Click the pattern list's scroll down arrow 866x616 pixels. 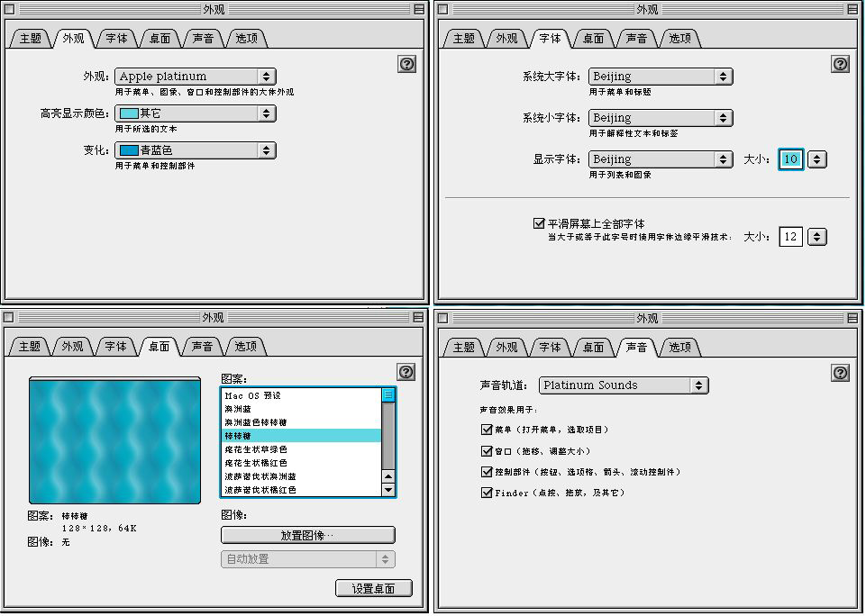pyautogui.click(x=388, y=490)
